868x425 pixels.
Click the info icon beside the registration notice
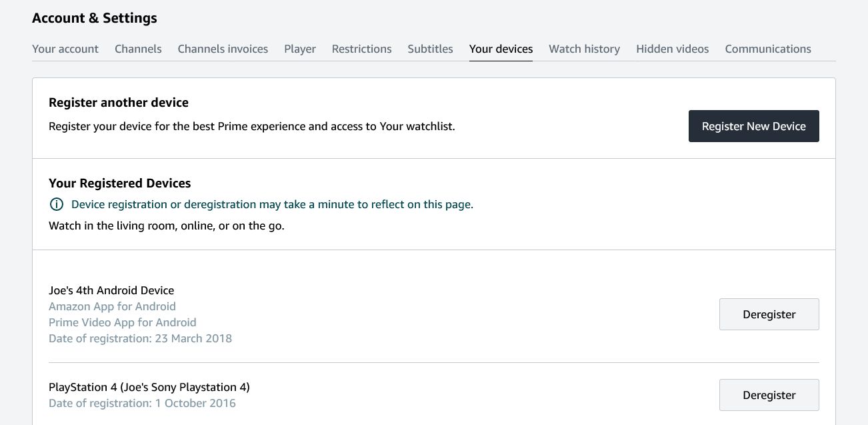pyautogui.click(x=57, y=204)
